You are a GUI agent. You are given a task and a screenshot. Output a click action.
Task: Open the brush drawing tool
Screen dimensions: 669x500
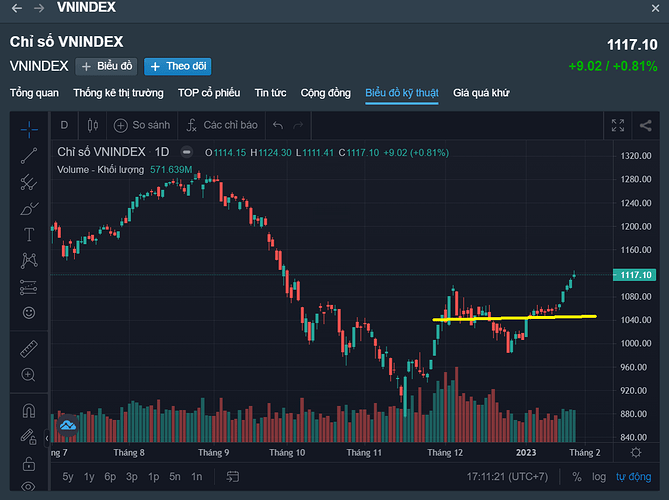(29, 208)
